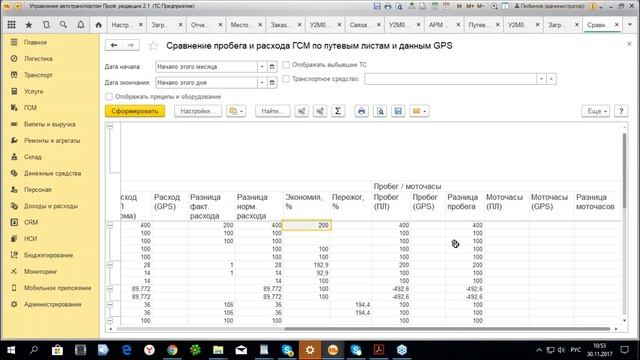640x360 pixels.
Task: Close the Сравн... tab
Action: tap(617, 25)
